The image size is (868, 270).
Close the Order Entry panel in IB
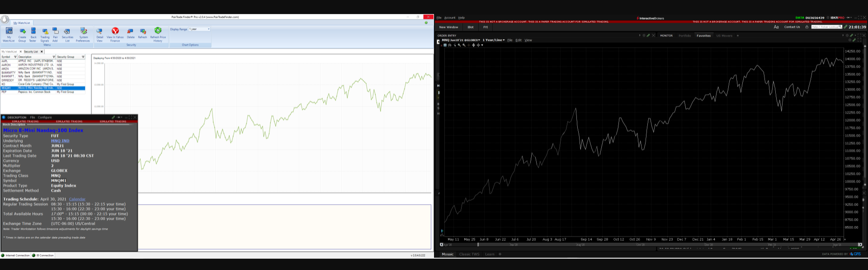coord(653,35)
